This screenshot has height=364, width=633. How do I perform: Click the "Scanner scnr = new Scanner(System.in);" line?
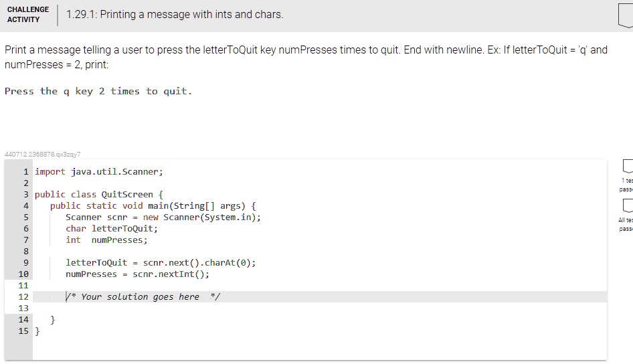tap(163, 217)
